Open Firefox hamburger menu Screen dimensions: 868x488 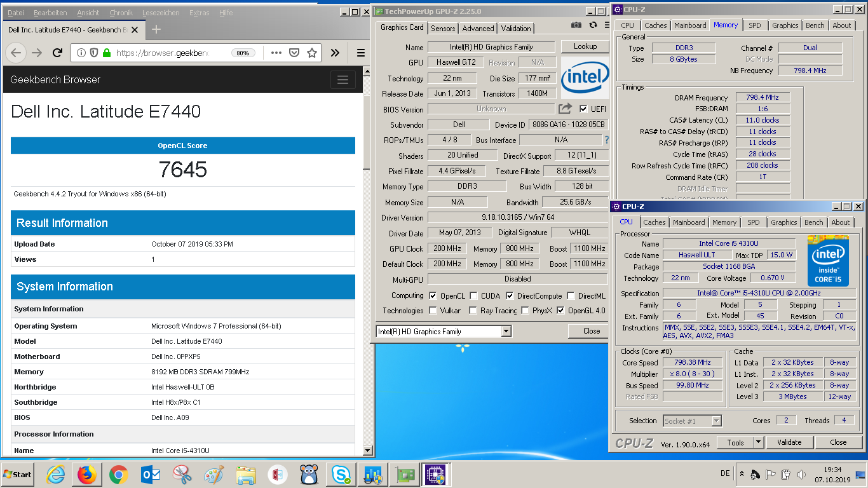pos(360,53)
